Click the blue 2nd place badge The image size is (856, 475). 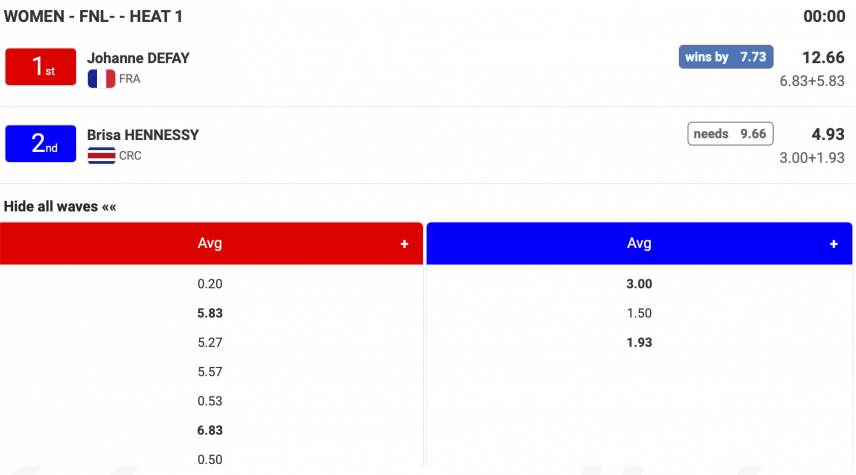pos(42,144)
